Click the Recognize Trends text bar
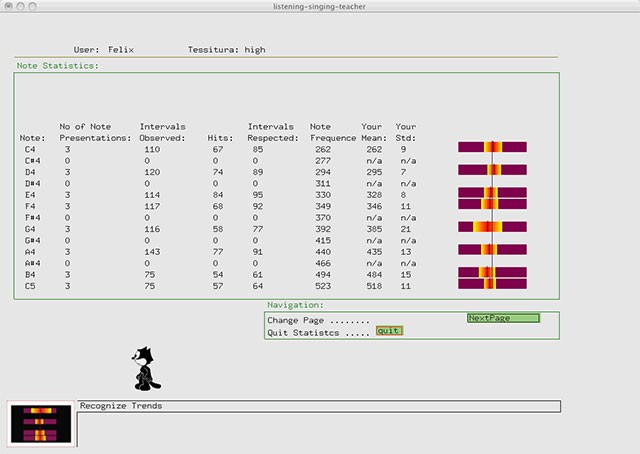The width and height of the screenshot is (640, 454). tap(318, 406)
